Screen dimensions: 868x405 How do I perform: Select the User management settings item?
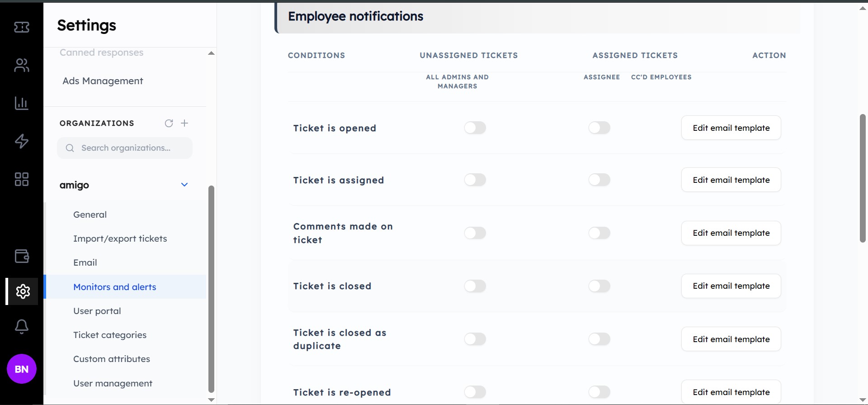tap(113, 383)
